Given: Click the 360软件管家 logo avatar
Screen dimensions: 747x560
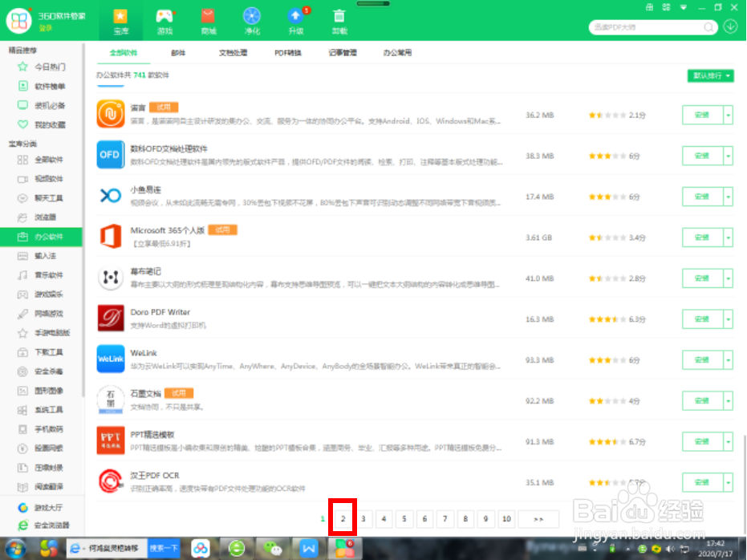Looking at the screenshot, I should point(18,21).
